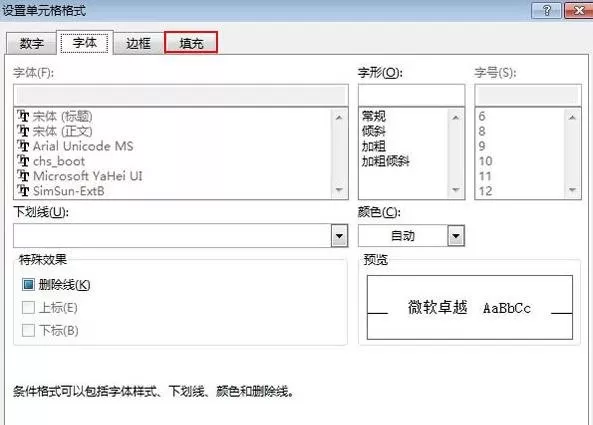This screenshot has height=425, width=593.
Task: Choose 加粗倾斜 font style
Action: [385, 161]
